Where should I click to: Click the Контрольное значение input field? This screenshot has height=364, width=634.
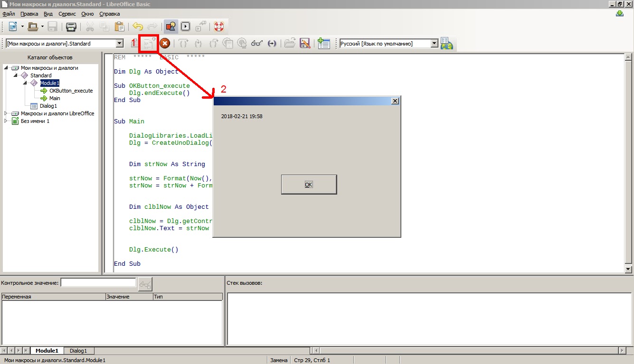(98, 283)
